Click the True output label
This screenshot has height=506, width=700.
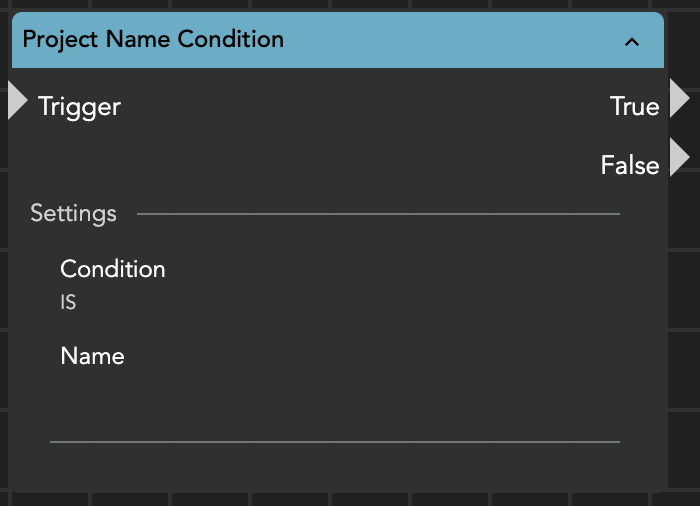[x=634, y=107]
